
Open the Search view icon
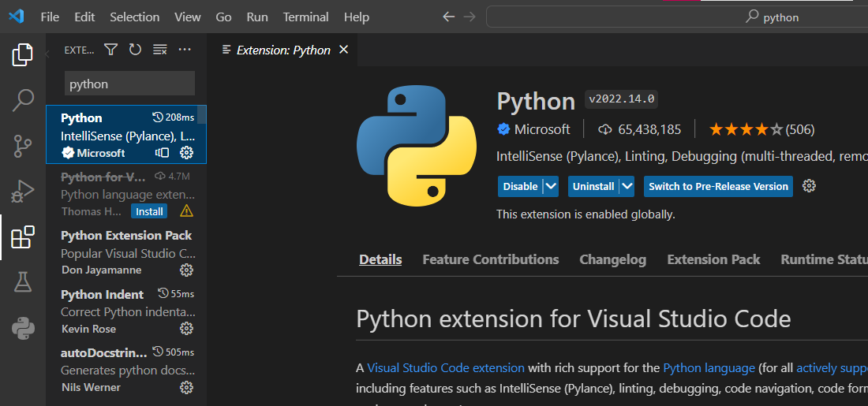click(x=23, y=100)
